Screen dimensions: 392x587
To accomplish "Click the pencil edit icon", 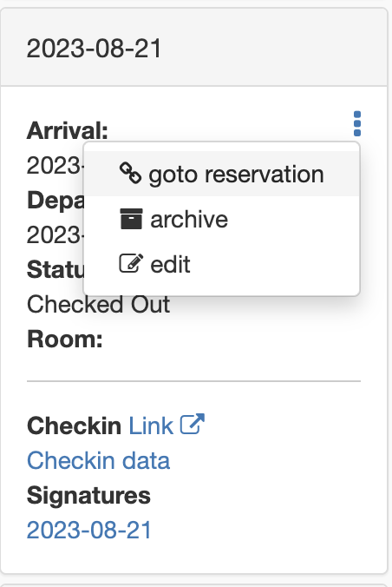I will [131, 264].
